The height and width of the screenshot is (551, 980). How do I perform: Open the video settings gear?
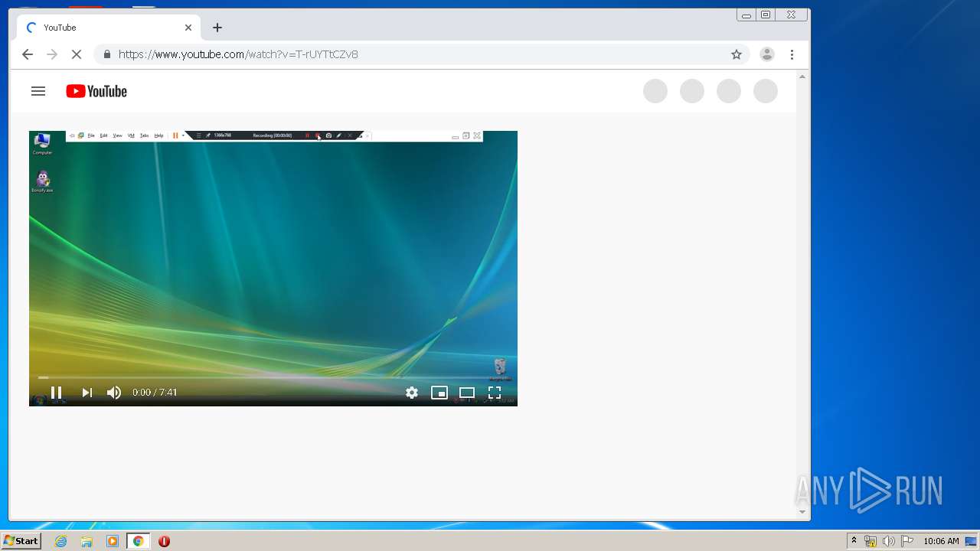[x=412, y=393]
